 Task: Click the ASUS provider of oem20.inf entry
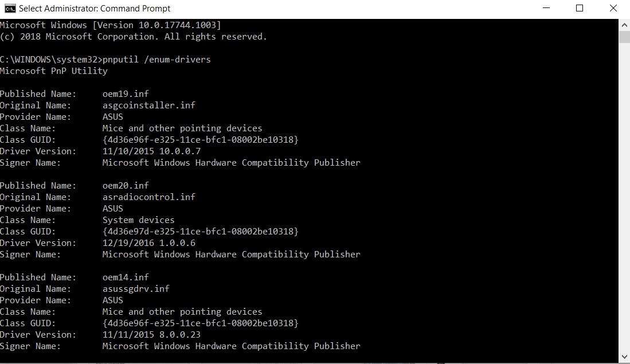pyautogui.click(x=113, y=209)
